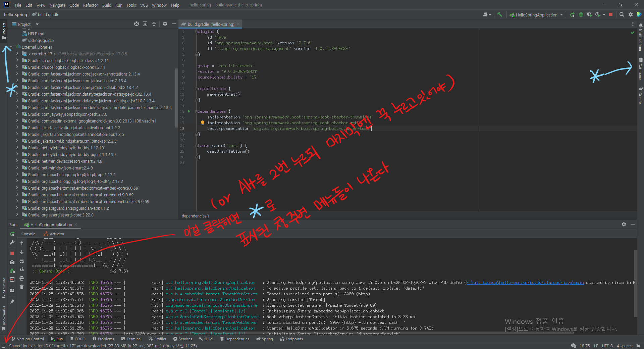Open Run panel settings gear
This screenshot has height=349, width=644.
click(x=624, y=224)
